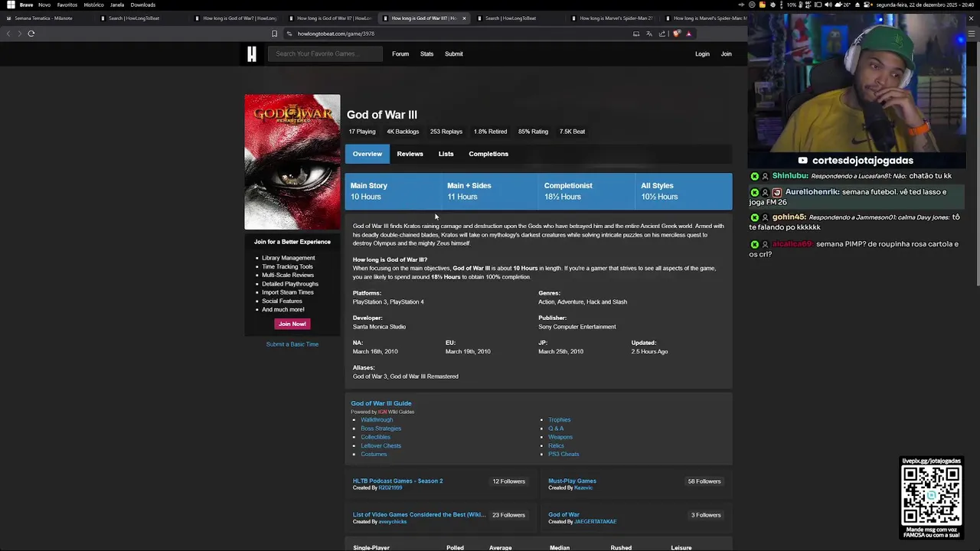Open the Forum link in site header
Viewport: 980px width, 551px height.
400,54
